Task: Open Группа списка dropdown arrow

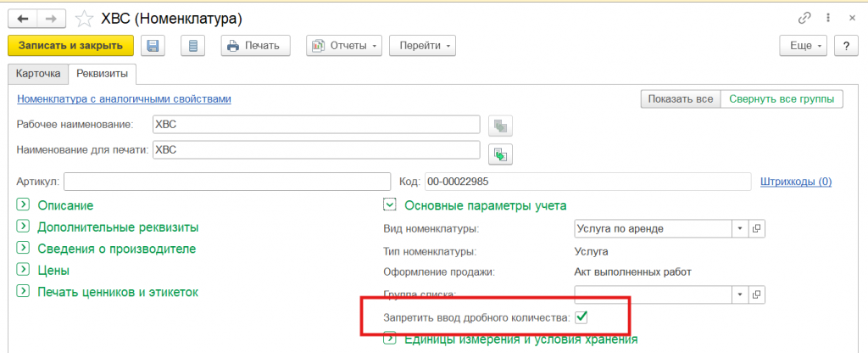Action: click(x=741, y=294)
